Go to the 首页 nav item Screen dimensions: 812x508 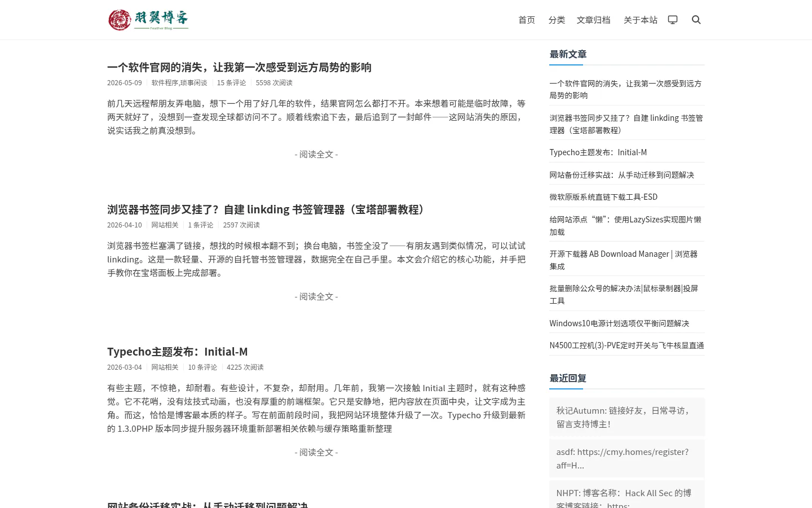click(527, 20)
